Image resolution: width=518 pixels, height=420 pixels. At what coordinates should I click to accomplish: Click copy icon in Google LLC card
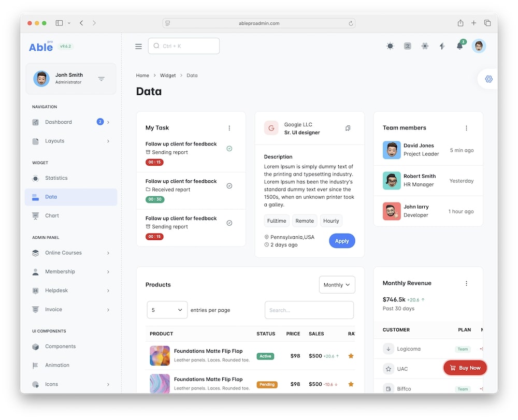point(348,128)
